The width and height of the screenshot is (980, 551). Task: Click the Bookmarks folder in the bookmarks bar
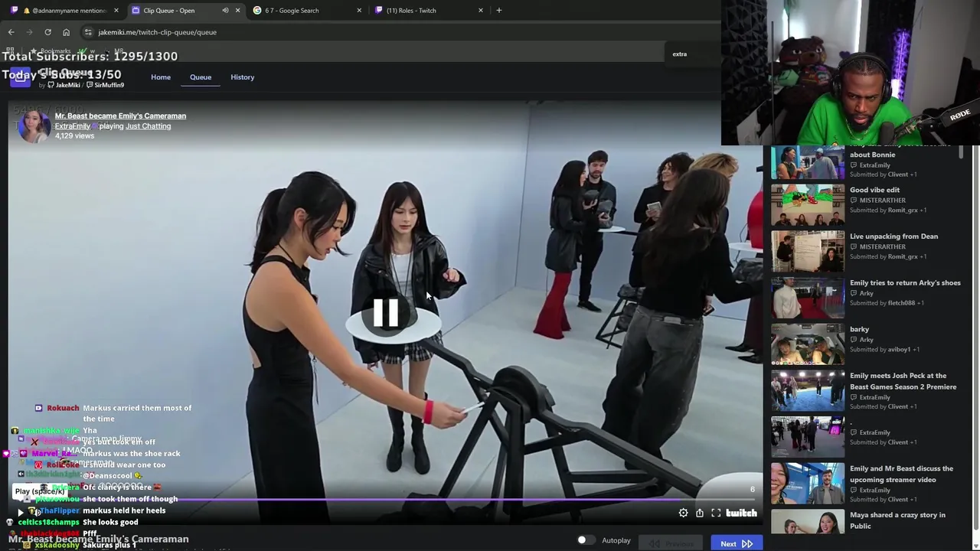(51, 51)
